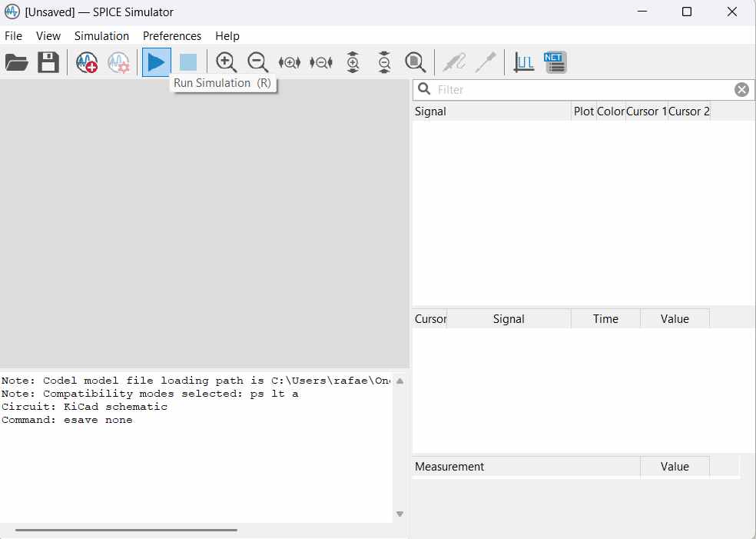
Task: Open the Preferences menu
Action: [172, 36]
